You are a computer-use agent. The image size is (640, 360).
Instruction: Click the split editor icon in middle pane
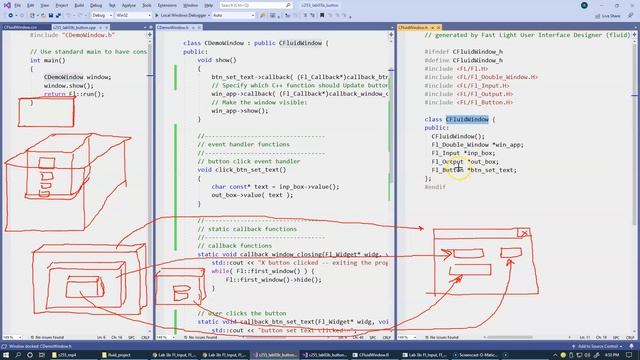point(391,35)
